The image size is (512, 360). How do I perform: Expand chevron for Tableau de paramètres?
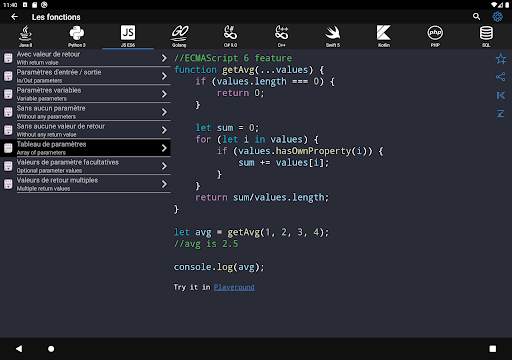(164, 148)
